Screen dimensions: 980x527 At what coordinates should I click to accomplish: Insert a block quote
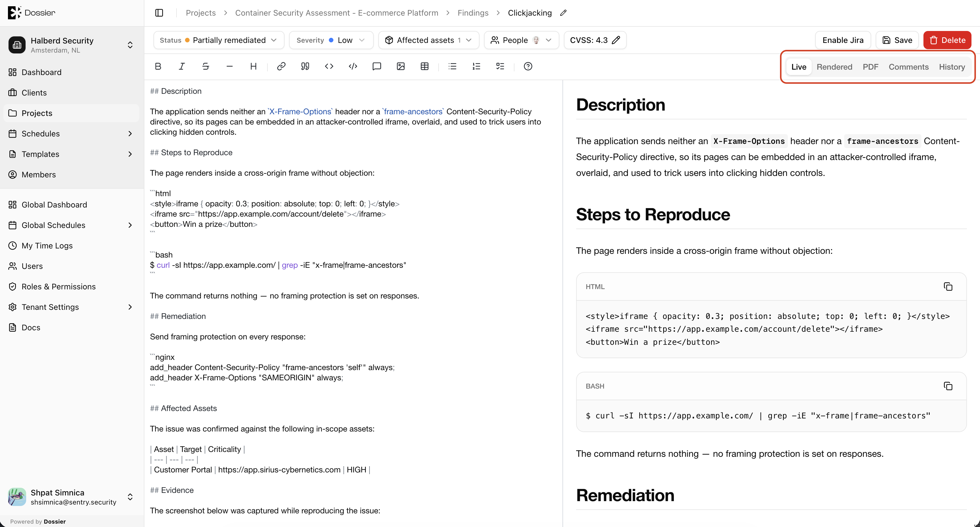tap(305, 67)
